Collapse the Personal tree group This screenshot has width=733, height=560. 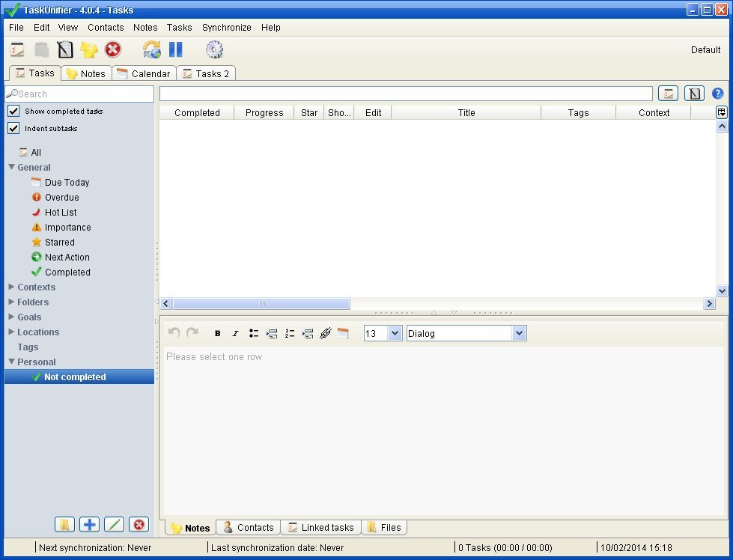(x=12, y=362)
